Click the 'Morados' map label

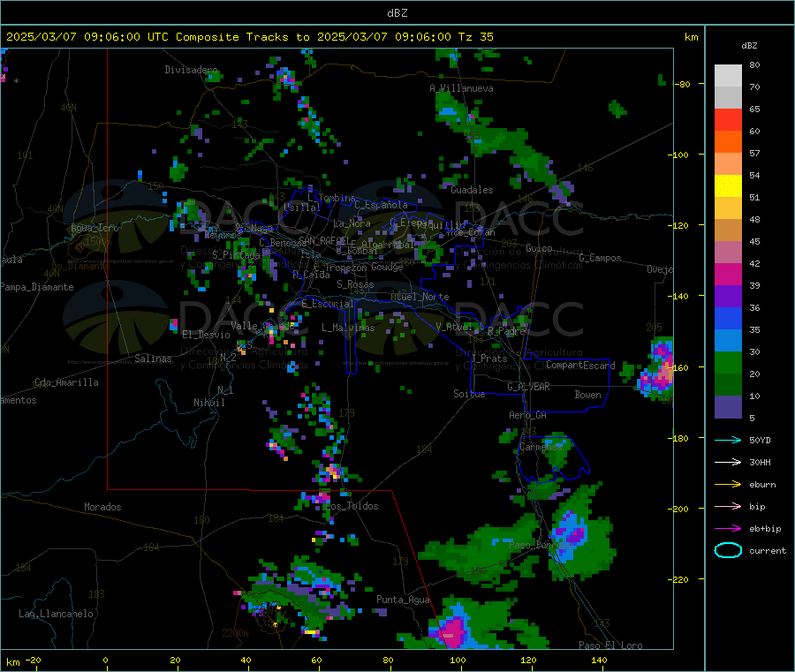click(x=102, y=507)
